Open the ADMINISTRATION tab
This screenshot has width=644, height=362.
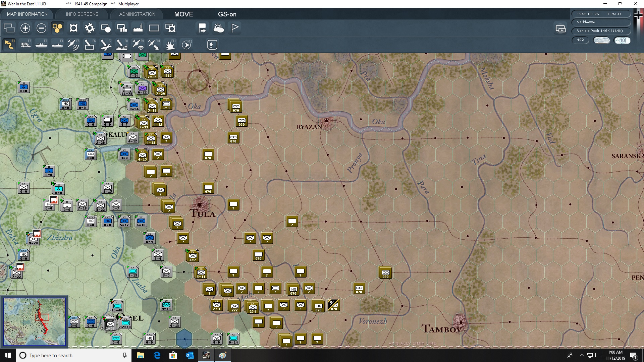pyautogui.click(x=137, y=14)
